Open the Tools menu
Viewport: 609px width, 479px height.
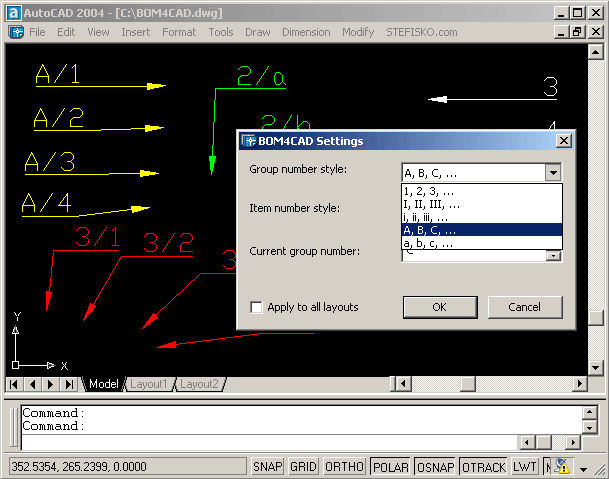[x=221, y=32]
